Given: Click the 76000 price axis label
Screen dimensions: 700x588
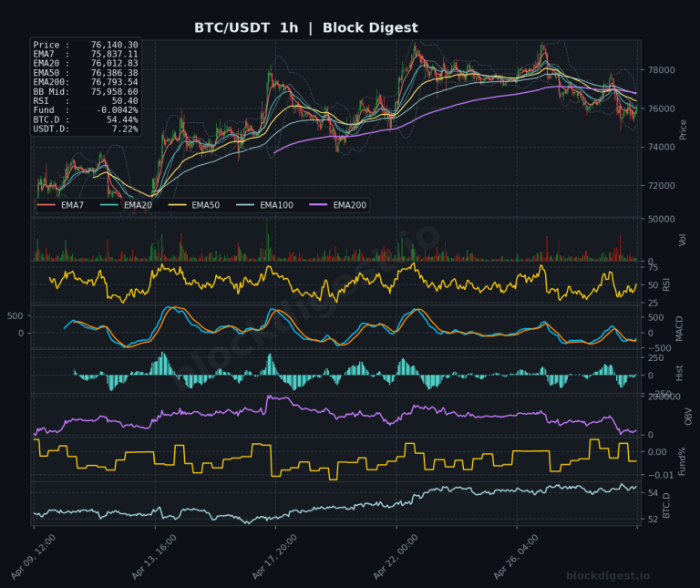Looking at the screenshot, I should 661,108.
